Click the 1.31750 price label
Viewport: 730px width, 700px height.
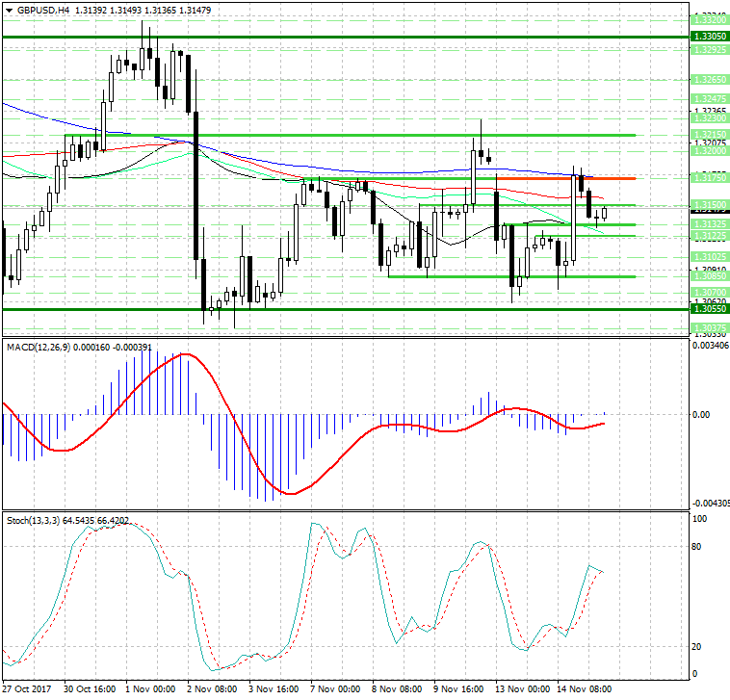pyautogui.click(x=709, y=178)
